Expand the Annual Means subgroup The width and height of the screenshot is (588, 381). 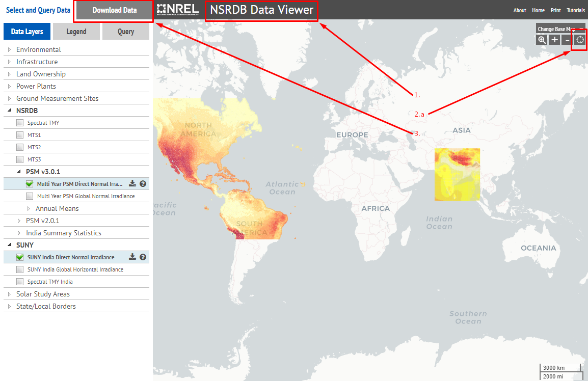click(29, 208)
